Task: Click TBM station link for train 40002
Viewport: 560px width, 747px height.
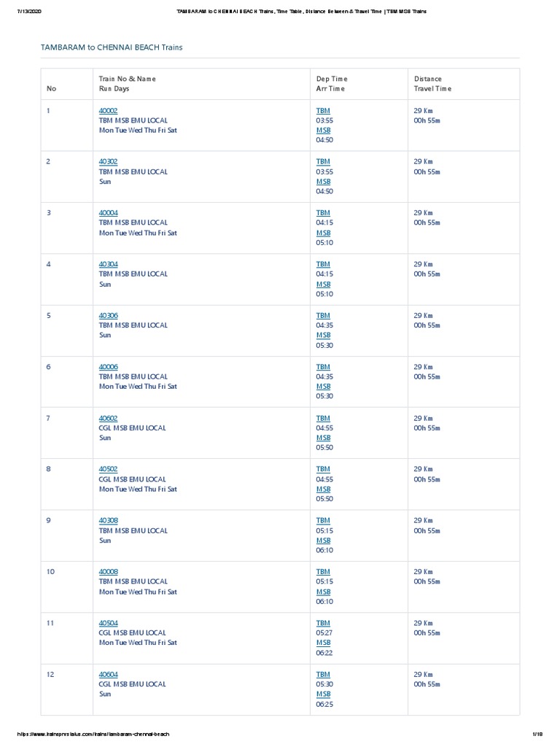Action: (323, 110)
